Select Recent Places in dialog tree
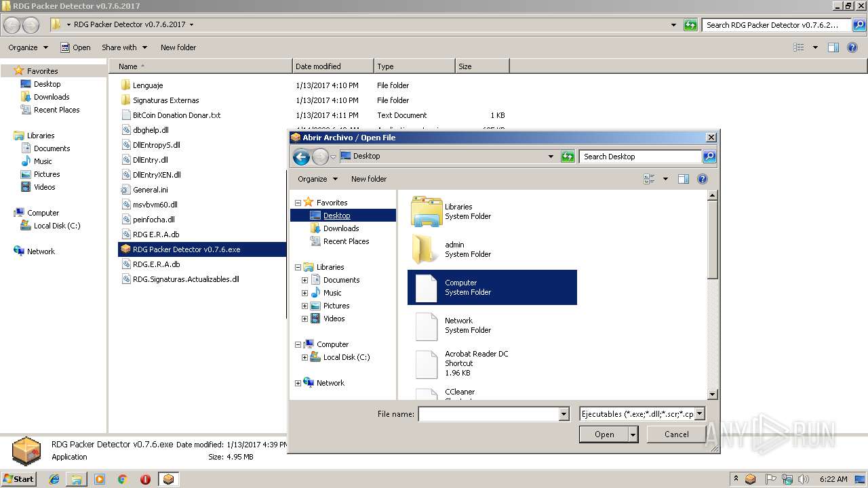Viewport: 868px width, 488px height. [x=339, y=241]
